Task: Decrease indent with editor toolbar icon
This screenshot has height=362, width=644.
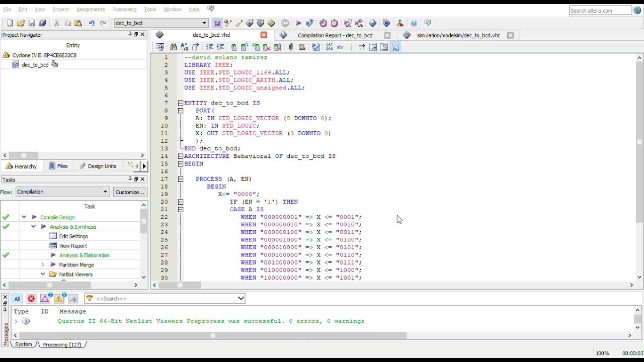Action: (x=220, y=47)
